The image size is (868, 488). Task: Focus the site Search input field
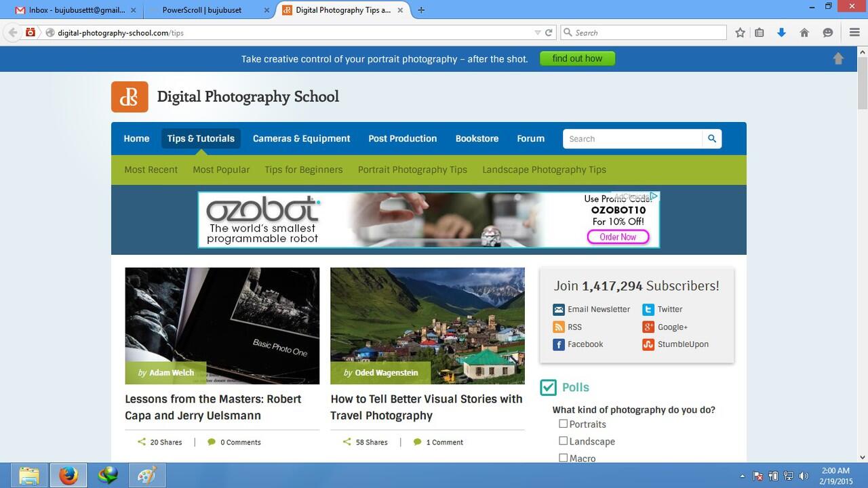point(632,138)
